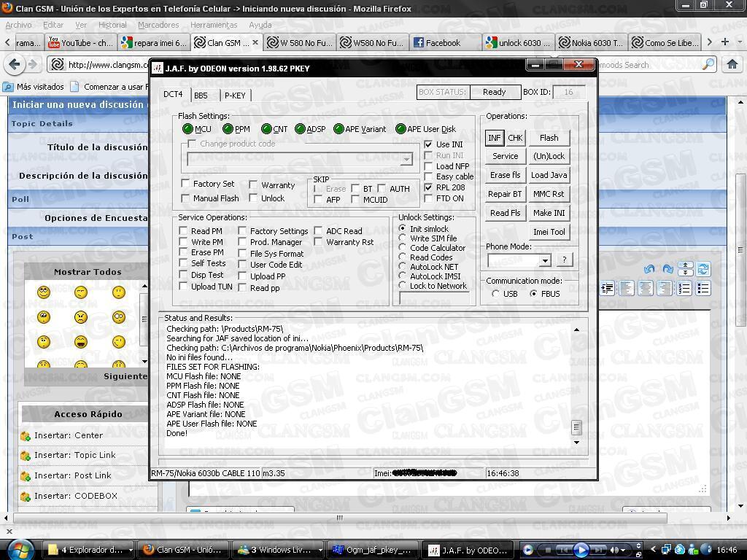747x560 pixels.
Task: Switch to the BB5 tab in JAF
Action: (x=201, y=96)
